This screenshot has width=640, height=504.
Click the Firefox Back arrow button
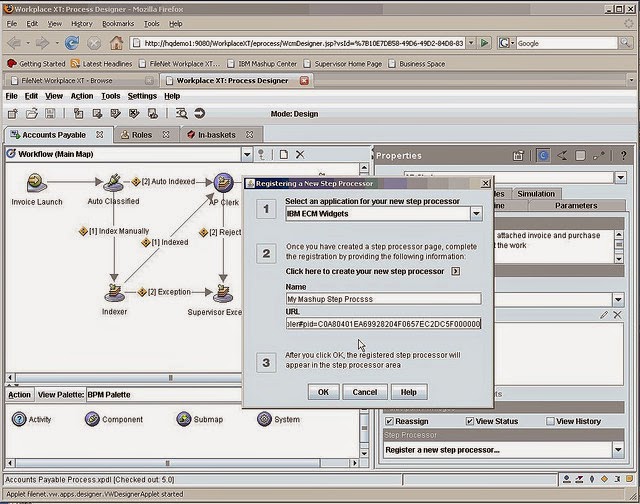pos(15,43)
